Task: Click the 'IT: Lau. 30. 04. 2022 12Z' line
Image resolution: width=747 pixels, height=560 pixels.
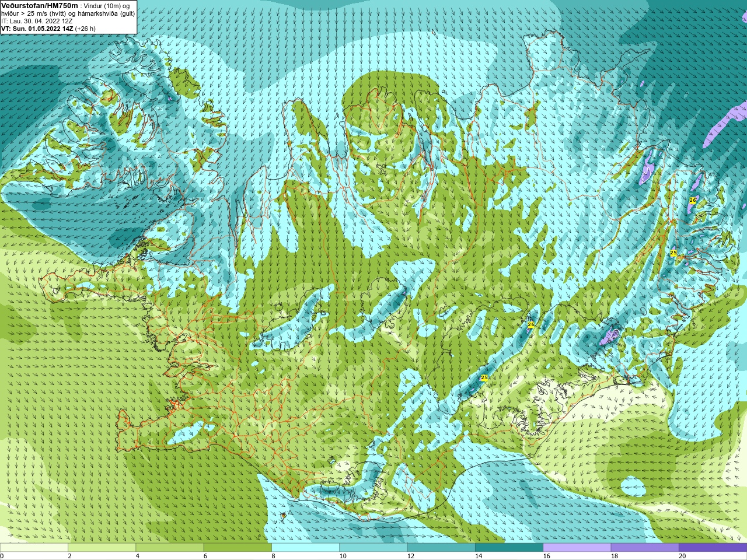Action: (x=37, y=21)
